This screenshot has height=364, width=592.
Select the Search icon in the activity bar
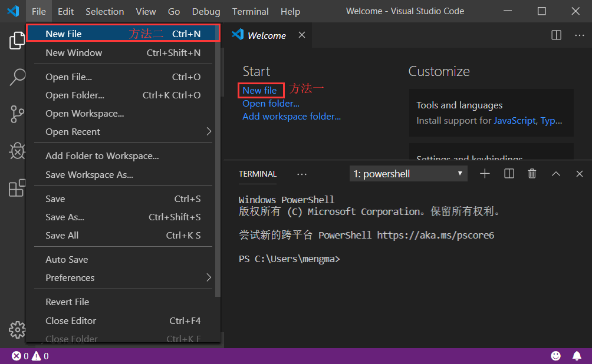point(17,77)
